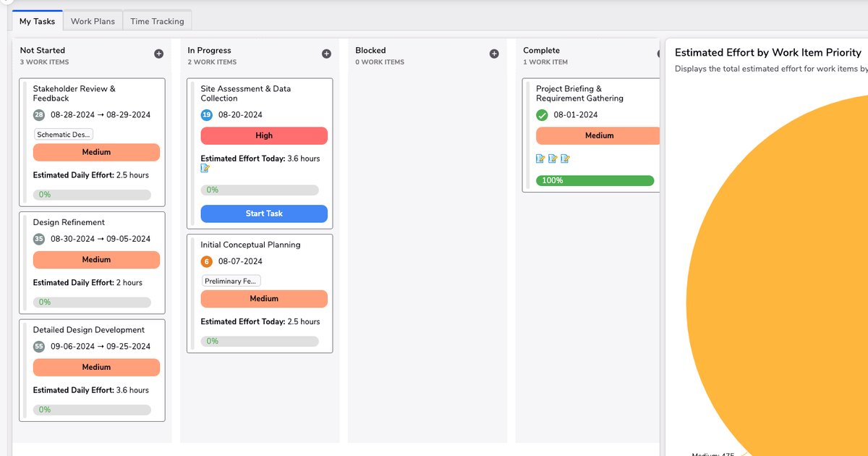Click Medium priority on Initial Conceptual Planning
Viewport: 868px width, 456px height.
click(264, 298)
